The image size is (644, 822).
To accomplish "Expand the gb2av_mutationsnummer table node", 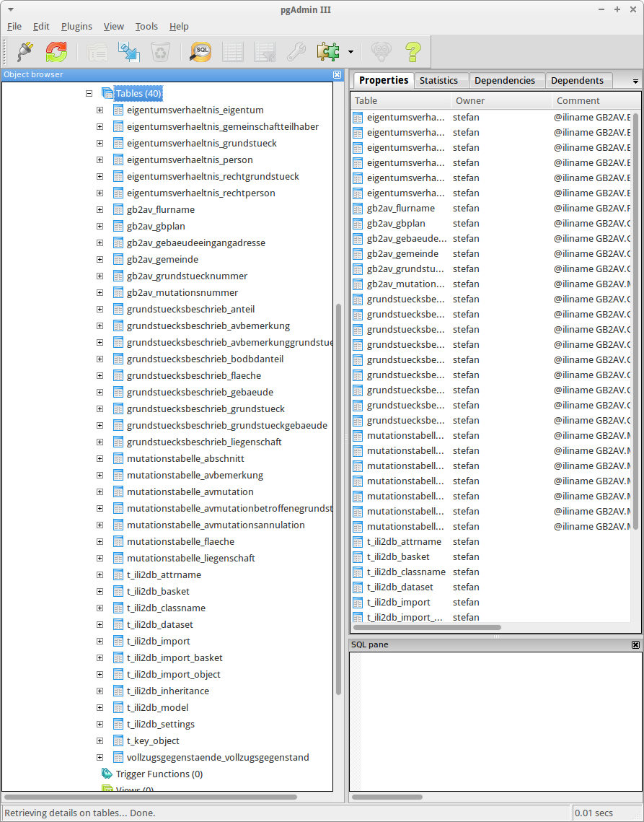I will [100, 292].
